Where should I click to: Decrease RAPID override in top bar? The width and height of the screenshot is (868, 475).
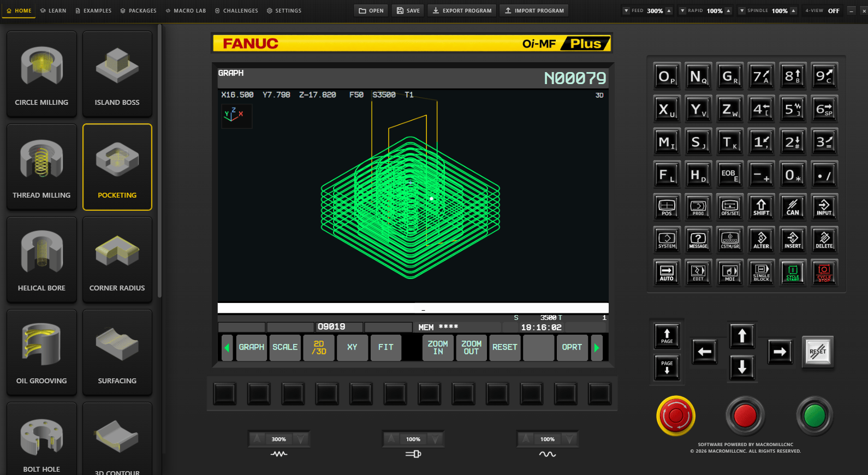[682, 10]
